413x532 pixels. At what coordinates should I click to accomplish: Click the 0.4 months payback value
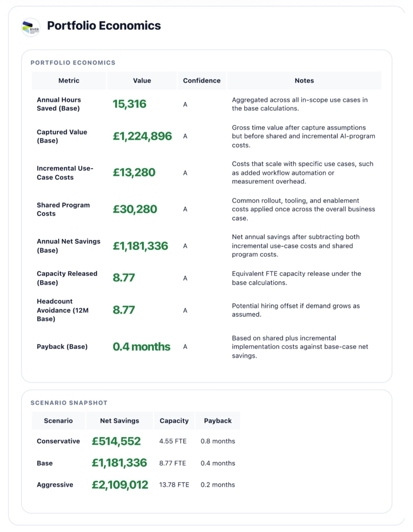click(142, 347)
